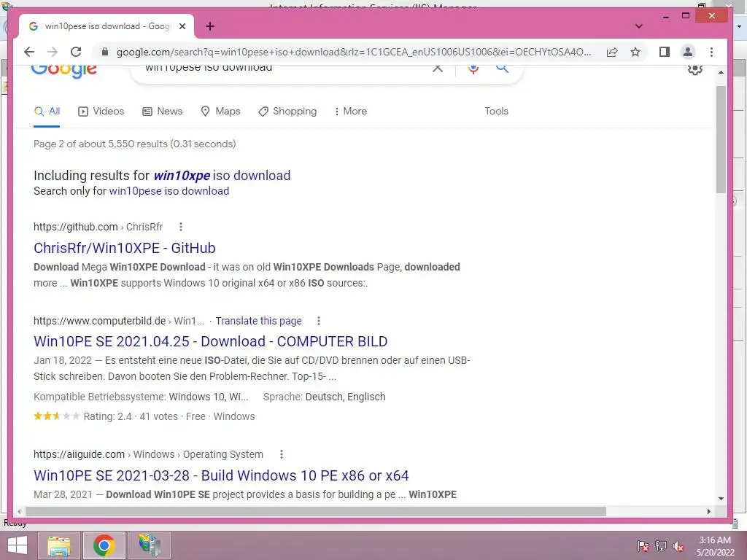The height and width of the screenshot is (560, 747).
Task: Open the Chrome profile avatar menu
Action: [x=687, y=52]
